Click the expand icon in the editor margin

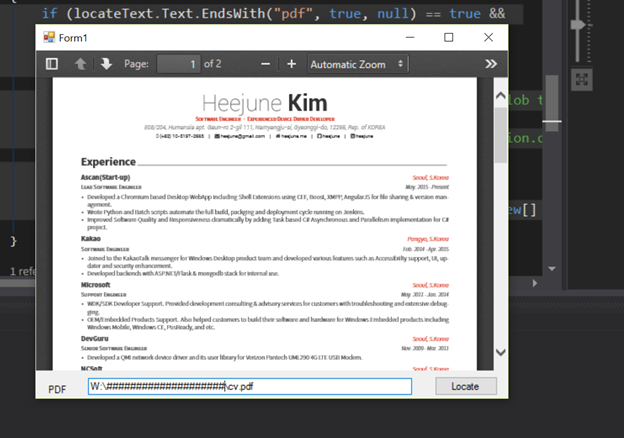580,78
